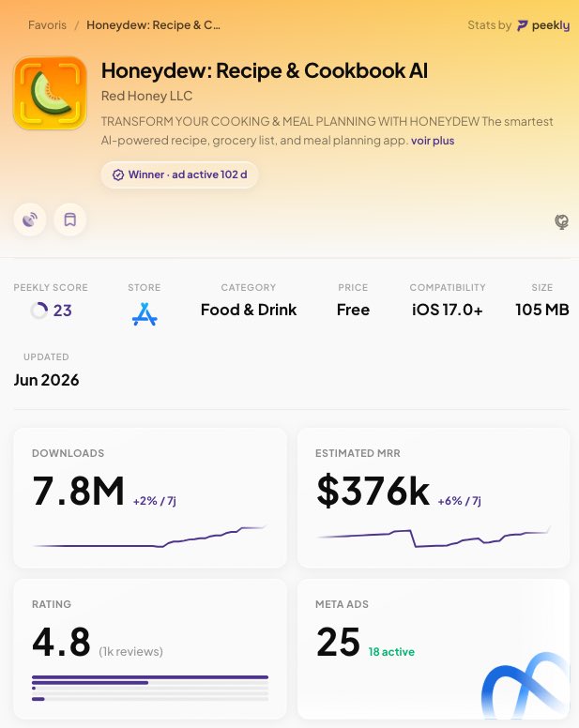Click the Free price value
579x728 pixels.
(353, 310)
